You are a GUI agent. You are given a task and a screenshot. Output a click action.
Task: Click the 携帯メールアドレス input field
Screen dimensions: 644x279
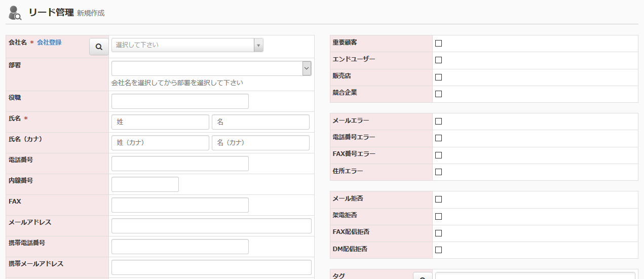[x=211, y=267]
